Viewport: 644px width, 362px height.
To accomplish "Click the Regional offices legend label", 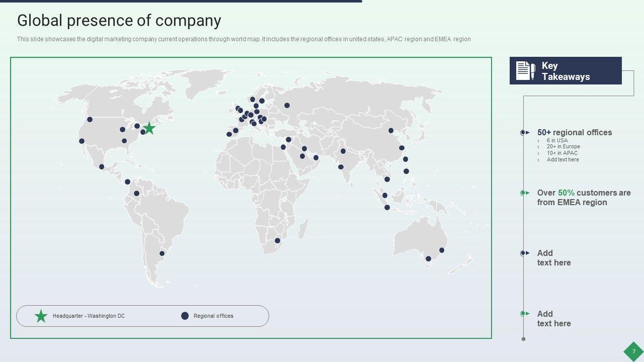I will (213, 316).
